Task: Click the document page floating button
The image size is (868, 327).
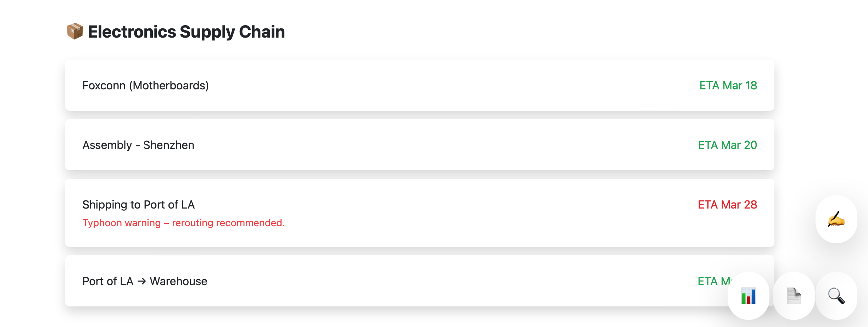Action: (x=794, y=296)
